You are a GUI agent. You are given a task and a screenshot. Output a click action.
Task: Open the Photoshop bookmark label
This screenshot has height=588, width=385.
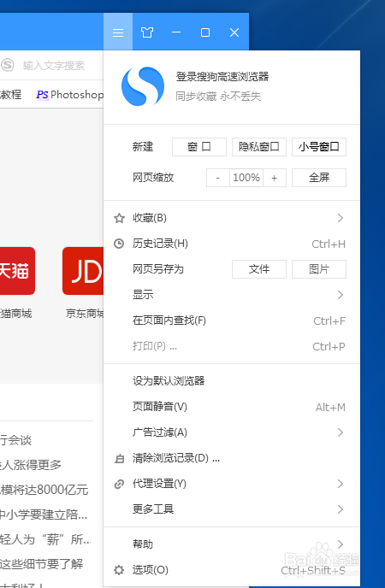tap(77, 95)
